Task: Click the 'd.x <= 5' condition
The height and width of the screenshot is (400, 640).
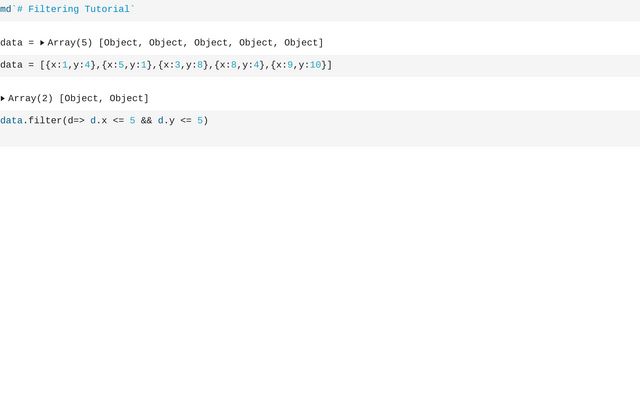Action: click(112, 121)
